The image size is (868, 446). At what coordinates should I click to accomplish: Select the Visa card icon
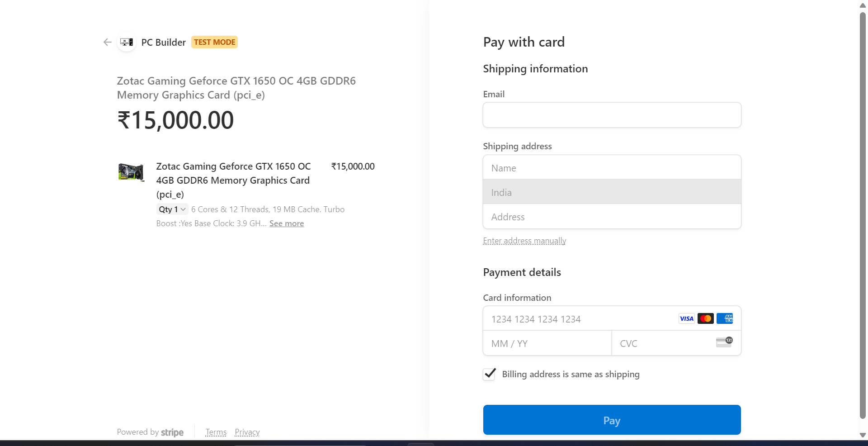click(x=686, y=318)
